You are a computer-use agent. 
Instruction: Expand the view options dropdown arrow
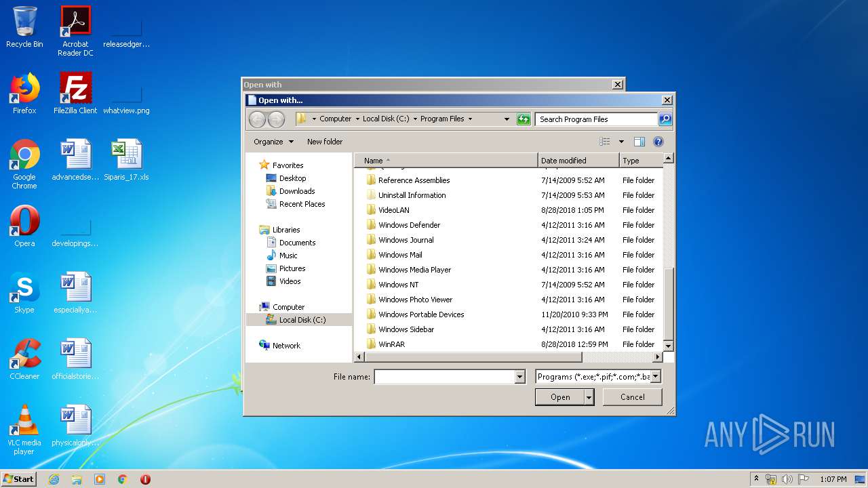[x=620, y=142]
